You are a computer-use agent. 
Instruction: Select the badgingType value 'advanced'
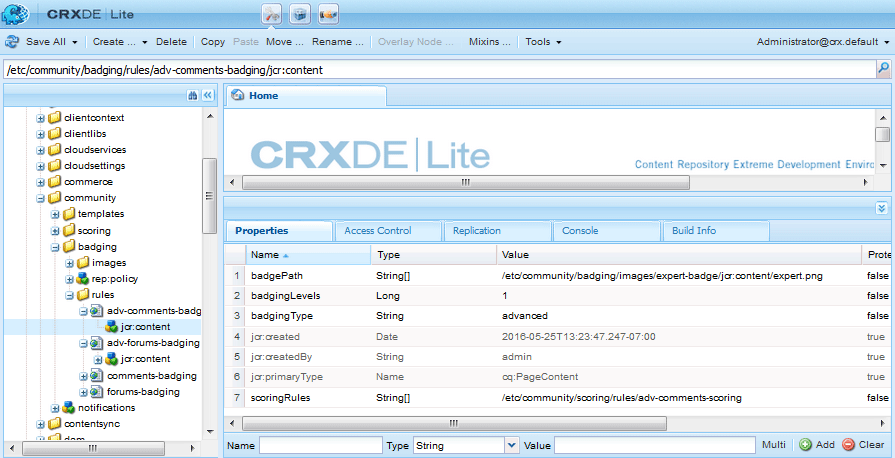click(525, 316)
